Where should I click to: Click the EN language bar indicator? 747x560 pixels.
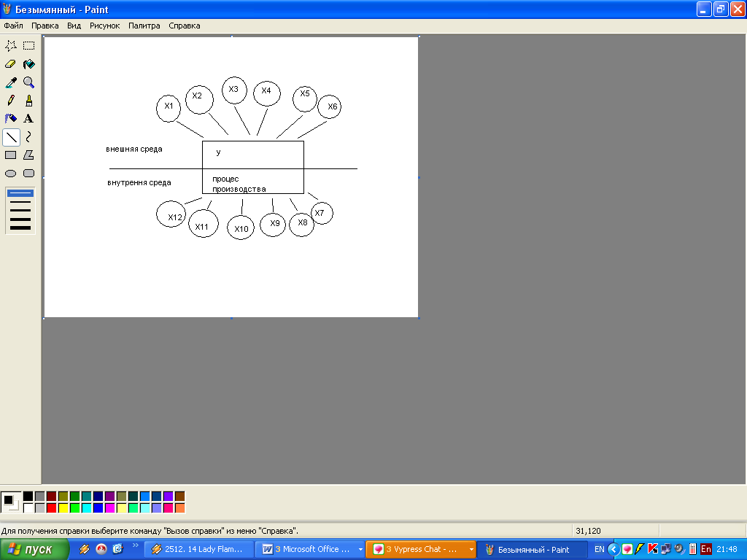click(x=600, y=550)
